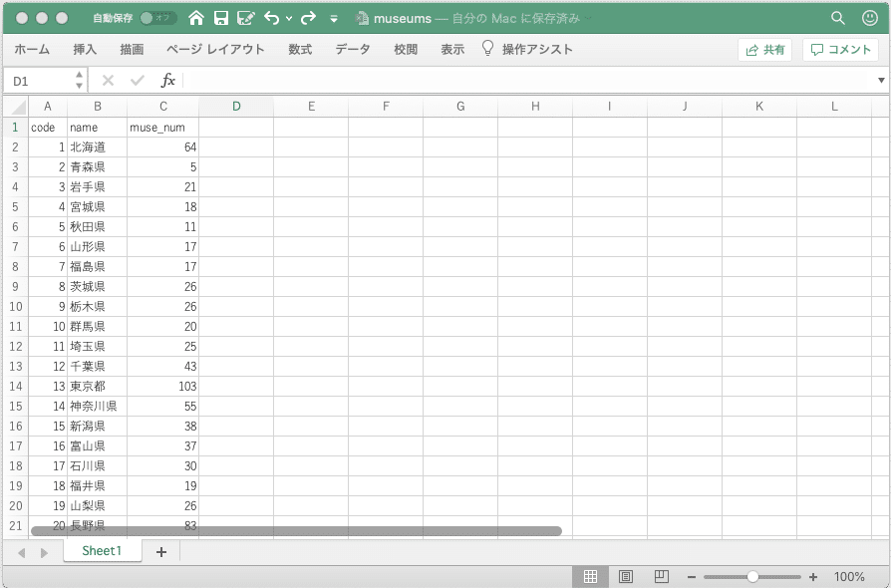Open the 校閲 ribbon tab

pyautogui.click(x=406, y=50)
